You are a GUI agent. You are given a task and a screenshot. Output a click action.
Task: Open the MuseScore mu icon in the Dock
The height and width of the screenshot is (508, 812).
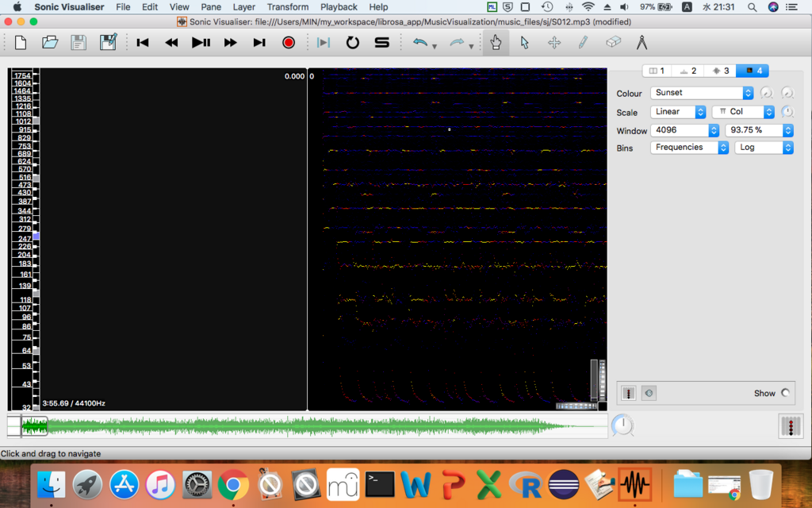coord(343,485)
